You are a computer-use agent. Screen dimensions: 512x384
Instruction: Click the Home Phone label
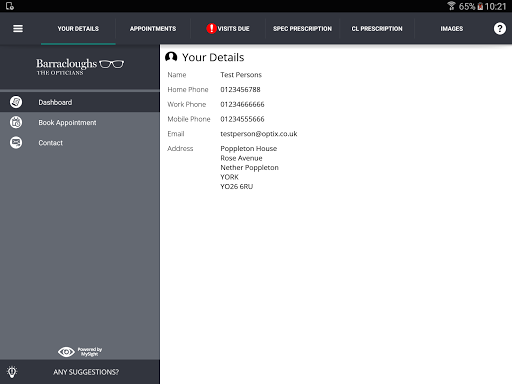(188, 89)
